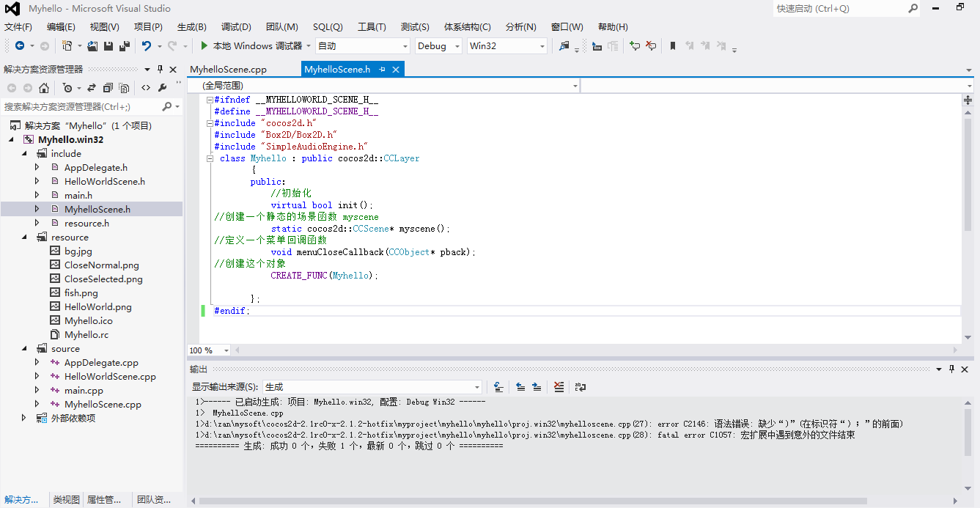
Task: Toggle auto-hide pin on Solution Explorer panel
Action: (160, 70)
